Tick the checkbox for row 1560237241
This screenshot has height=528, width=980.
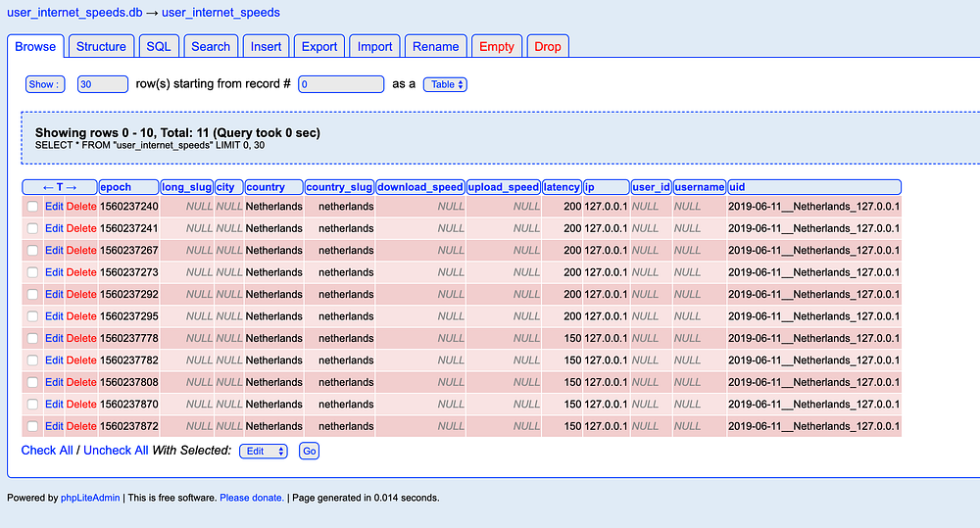32,228
